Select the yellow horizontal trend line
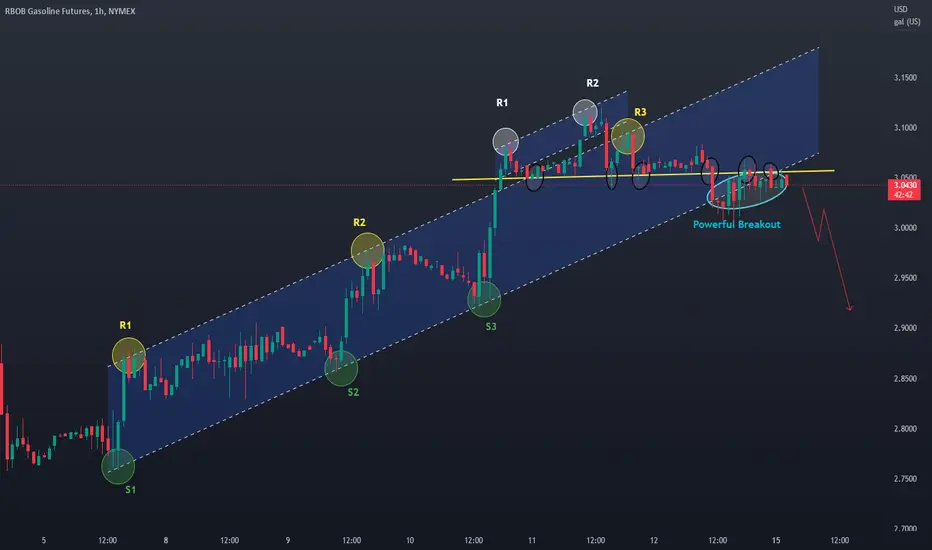Image resolution: width=932 pixels, height=550 pixels. 643,175
